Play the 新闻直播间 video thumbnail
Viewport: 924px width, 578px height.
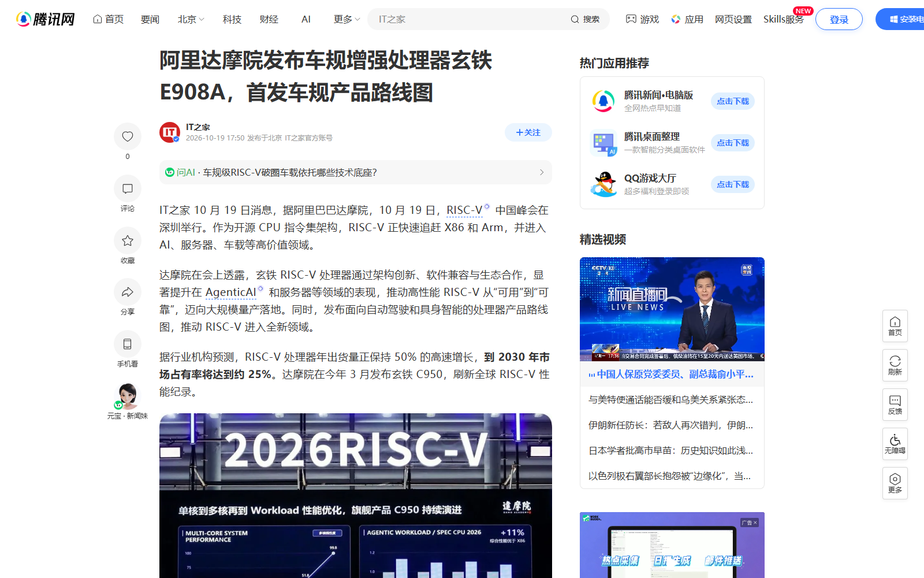[x=672, y=309]
